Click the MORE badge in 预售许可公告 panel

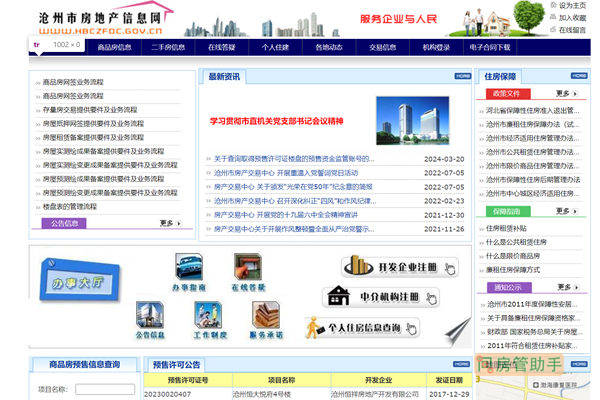(x=461, y=364)
